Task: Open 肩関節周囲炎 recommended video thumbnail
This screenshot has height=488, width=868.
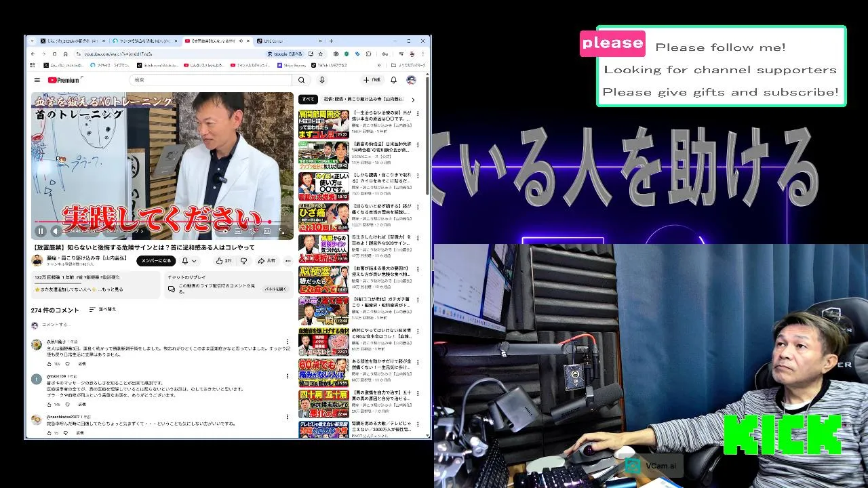Action: click(x=323, y=124)
